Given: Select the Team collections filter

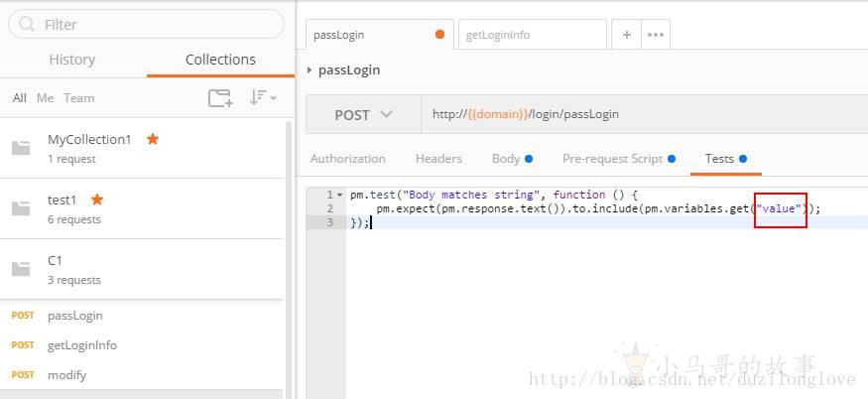Looking at the screenshot, I should (x=79, y=98).
